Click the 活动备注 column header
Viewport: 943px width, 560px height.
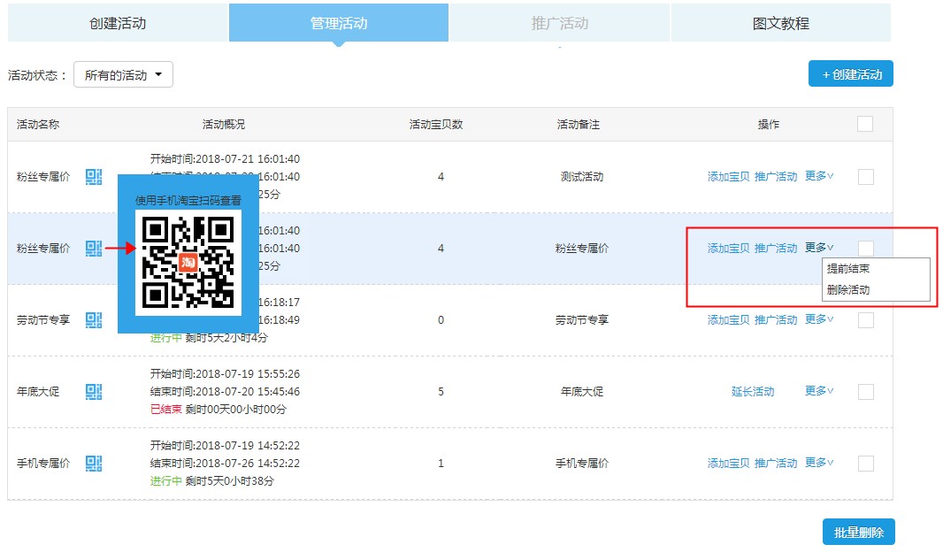(578, 125)
